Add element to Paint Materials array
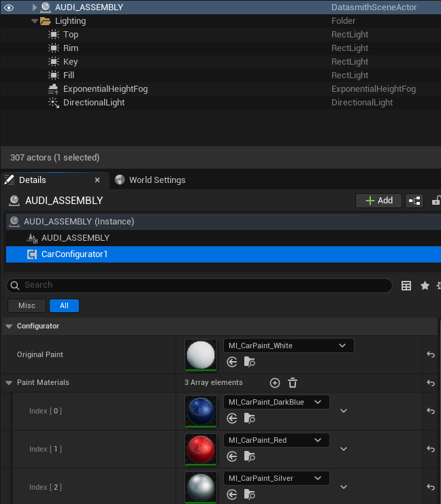This screenshot has width=441, height=504. [x=275, y=383]
